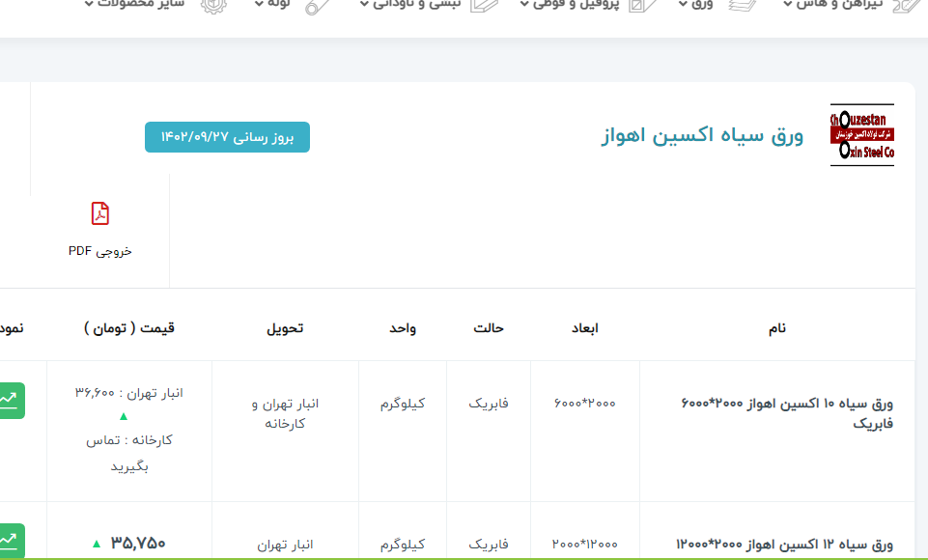Click the icon beside پروفیل و قوطی
The image size is (928, 560).
point(641,5)
